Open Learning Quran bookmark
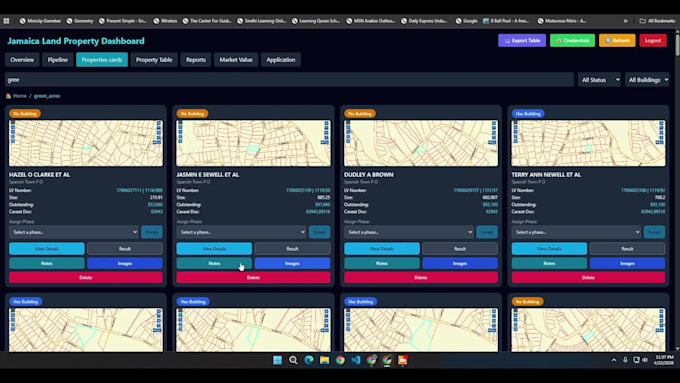Viewport: 680px width, 383px height. tap(316, 20)
